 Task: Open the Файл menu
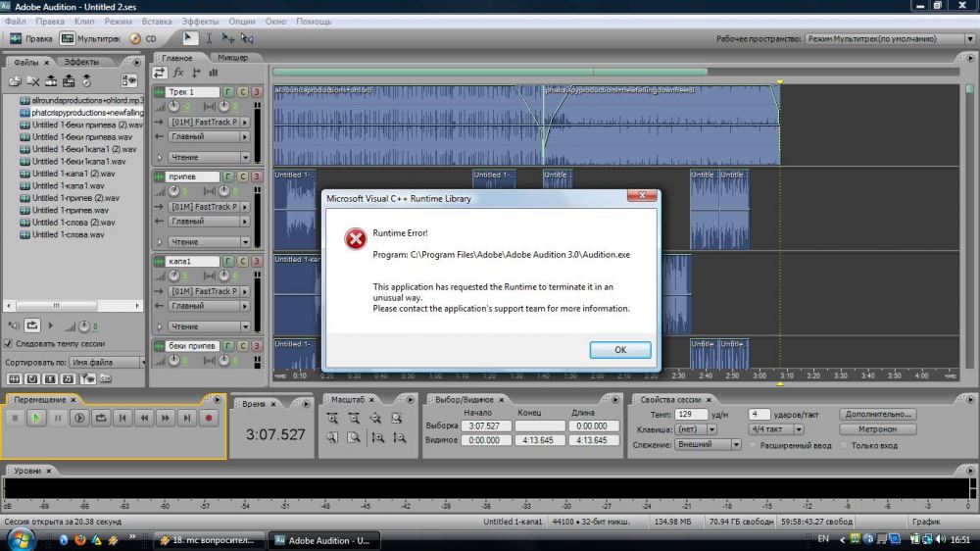15,22
